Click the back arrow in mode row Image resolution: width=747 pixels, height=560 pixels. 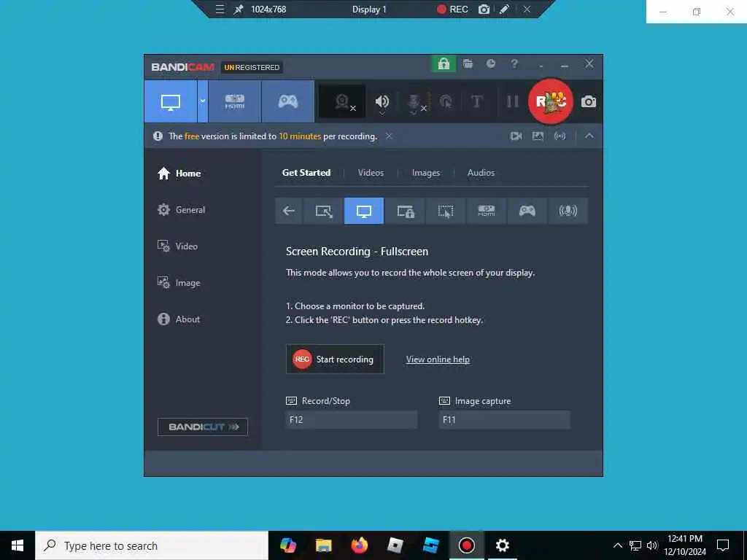[289, 211]
